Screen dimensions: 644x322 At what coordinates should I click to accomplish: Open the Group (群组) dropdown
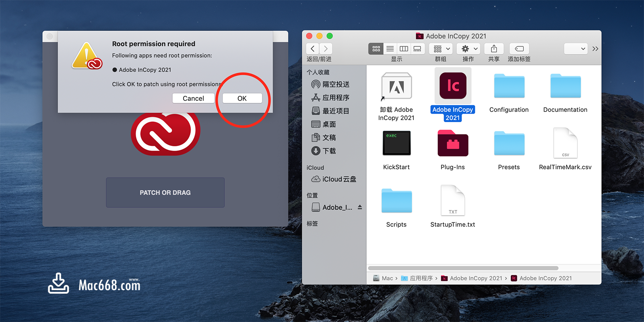[441, 49]
